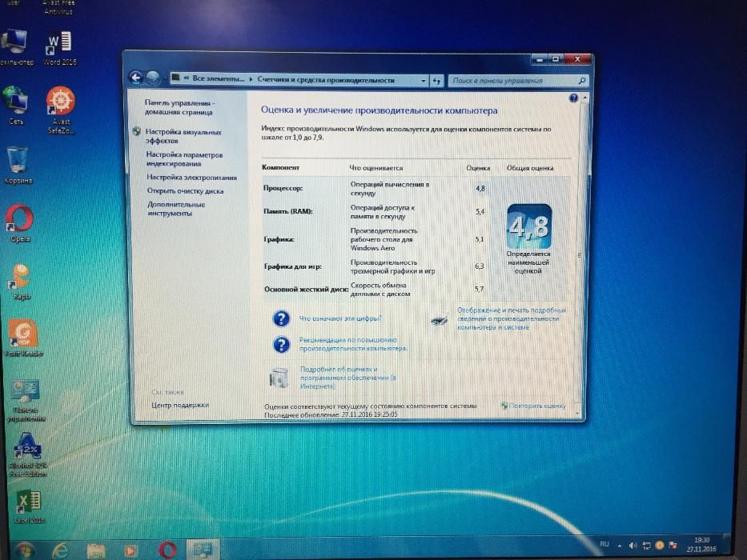Screen dimensions: 747x560
Task: Select the 'Память (RAM):' row label
Action: [x=287, y=211]
